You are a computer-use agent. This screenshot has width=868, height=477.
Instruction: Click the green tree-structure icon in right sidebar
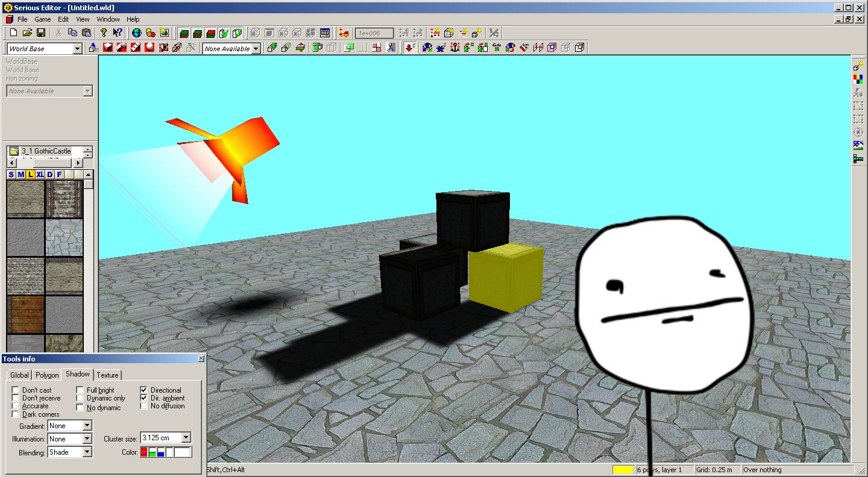[858, 158]
